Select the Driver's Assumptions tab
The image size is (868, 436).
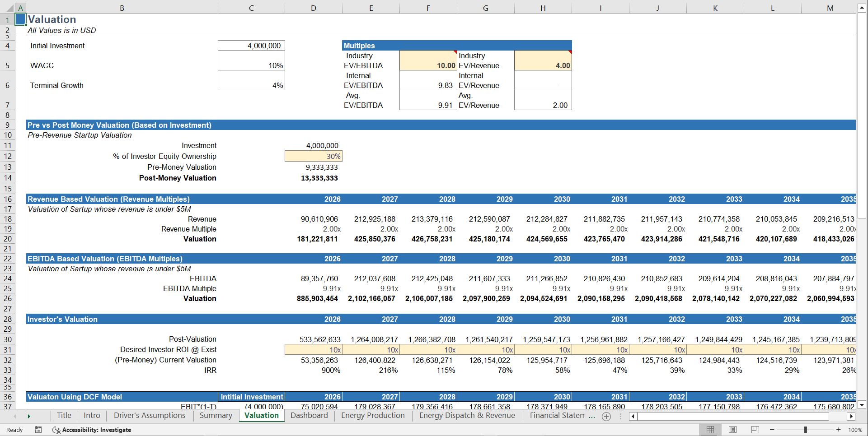(150, 416)
